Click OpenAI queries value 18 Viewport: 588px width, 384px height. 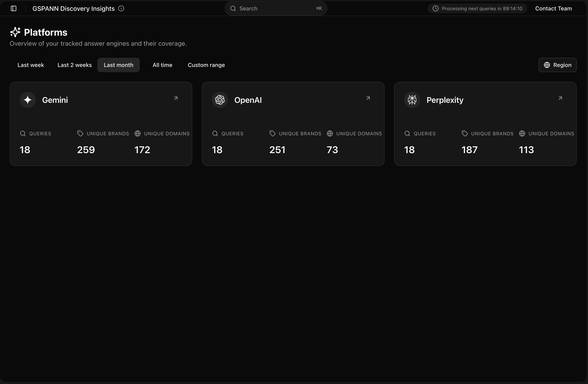point(217,150)
